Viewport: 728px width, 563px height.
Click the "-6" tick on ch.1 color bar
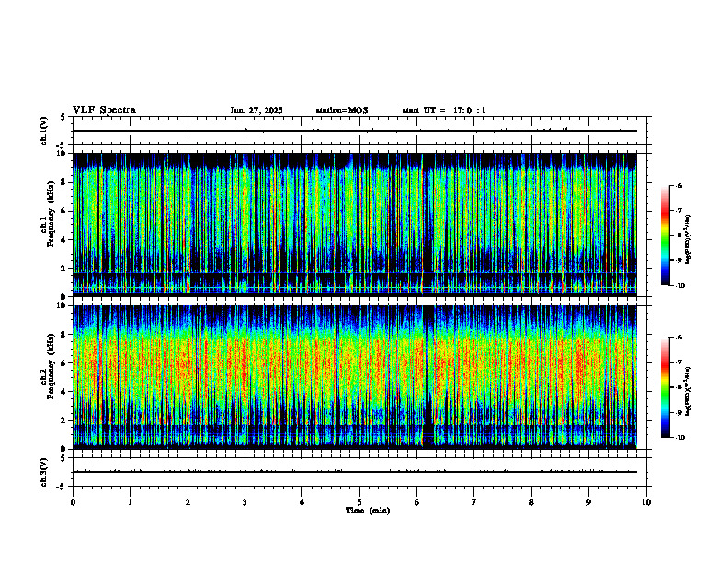pyautogui.click(x=678, y=186)
